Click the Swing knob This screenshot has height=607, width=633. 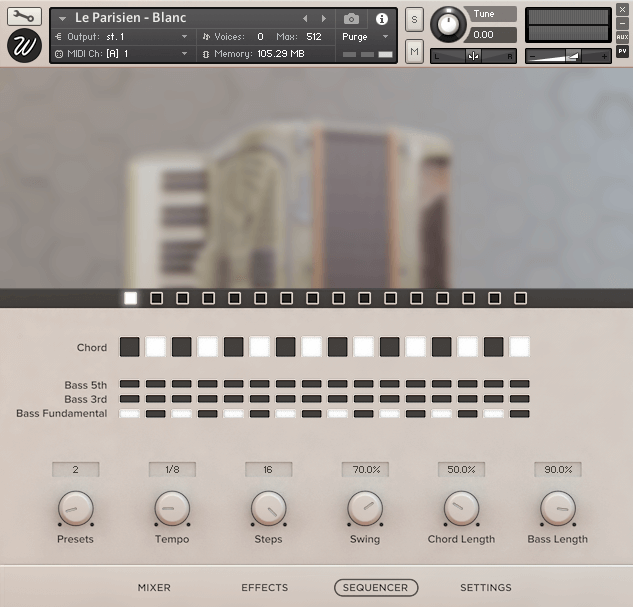pyautogui.click(x=364, y=508)
